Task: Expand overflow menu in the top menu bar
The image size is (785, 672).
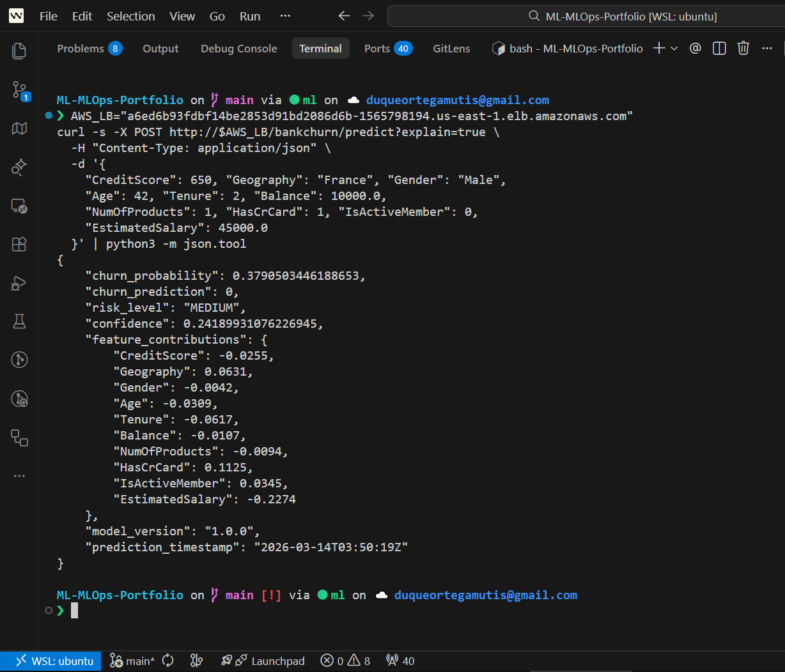Action: 285,16
